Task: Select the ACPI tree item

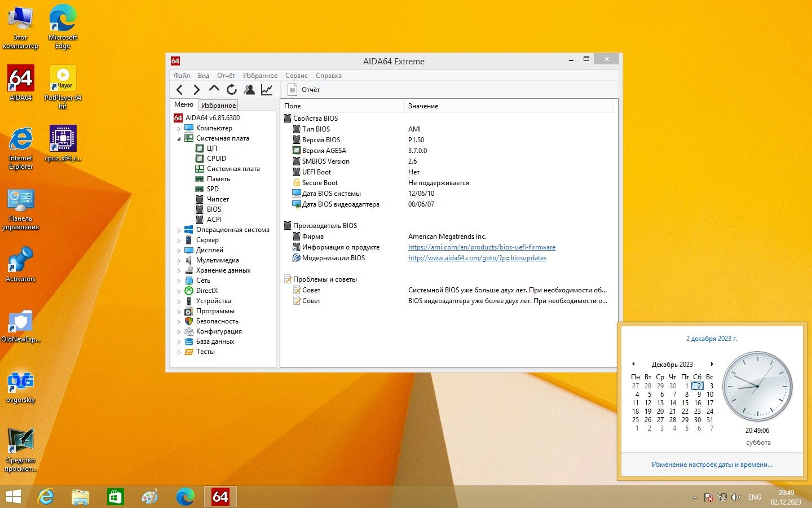Action: 214,220
